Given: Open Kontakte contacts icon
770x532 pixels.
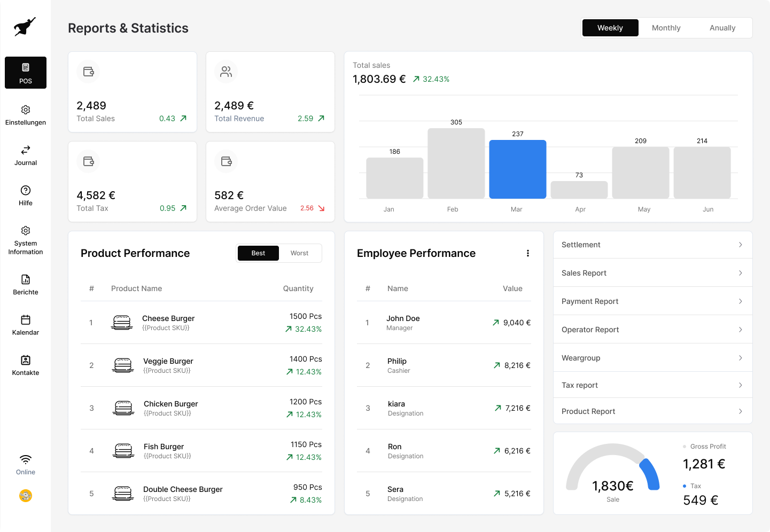Looking at the screenshot, I should coord(26,361).
